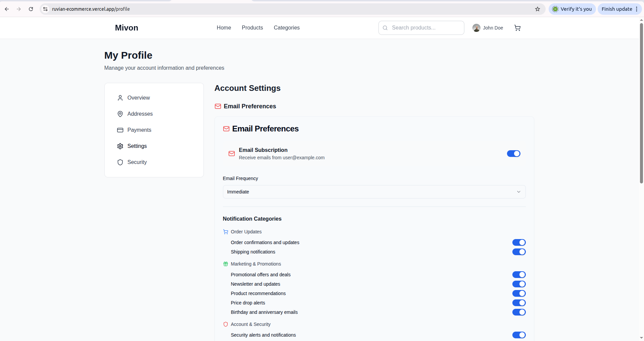The height and width of the screenshot is (341, 644).
Task: Click the Security shield icon
Action: [120, 162]
